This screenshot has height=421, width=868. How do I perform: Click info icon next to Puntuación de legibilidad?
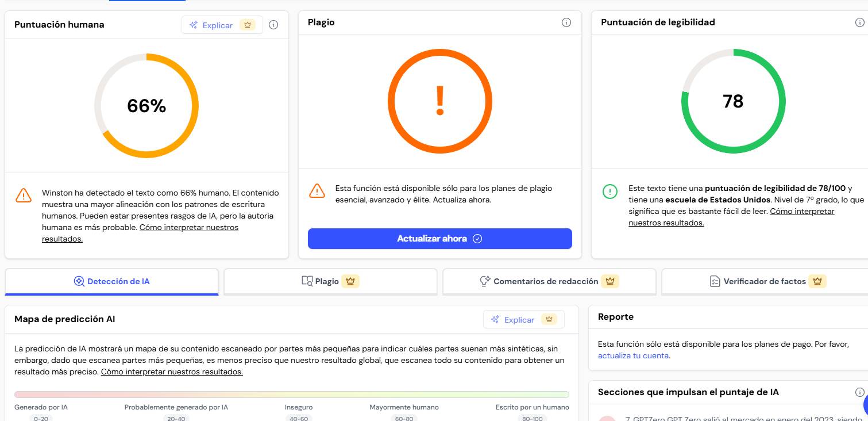860,22
